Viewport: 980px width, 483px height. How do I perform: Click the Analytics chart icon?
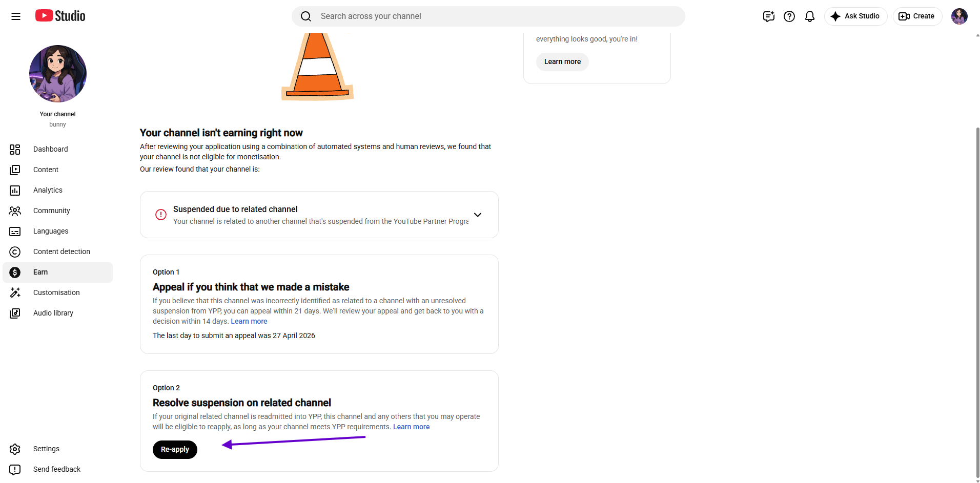tap(15, 190)
